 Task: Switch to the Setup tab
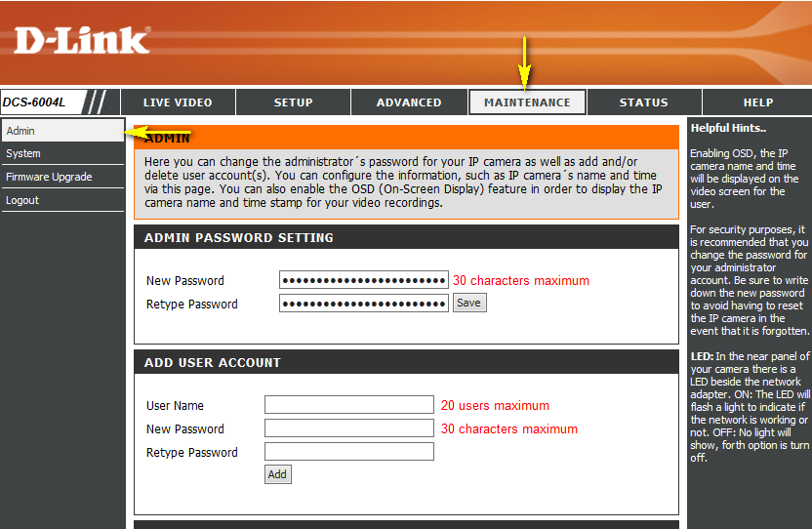point(293,102)
